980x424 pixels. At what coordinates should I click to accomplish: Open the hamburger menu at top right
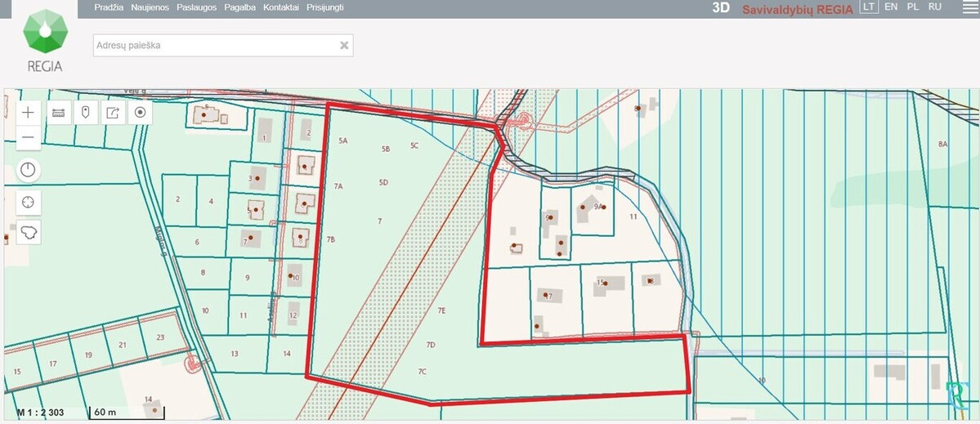click(x=969, y=7)
